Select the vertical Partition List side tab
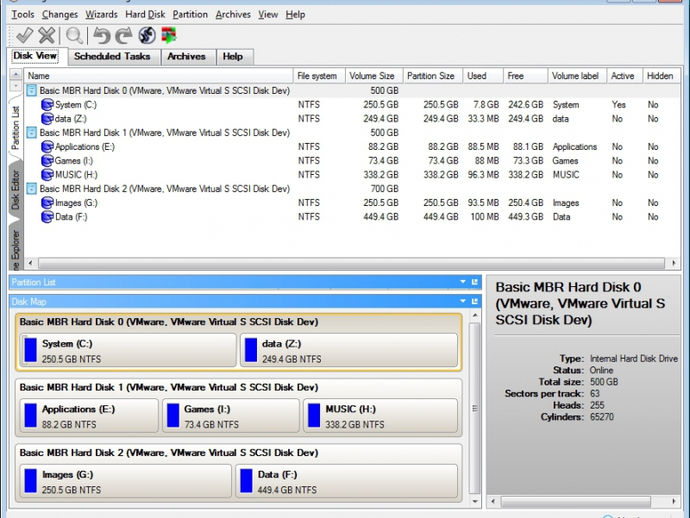The image size is (690, 518). (15, 128)
